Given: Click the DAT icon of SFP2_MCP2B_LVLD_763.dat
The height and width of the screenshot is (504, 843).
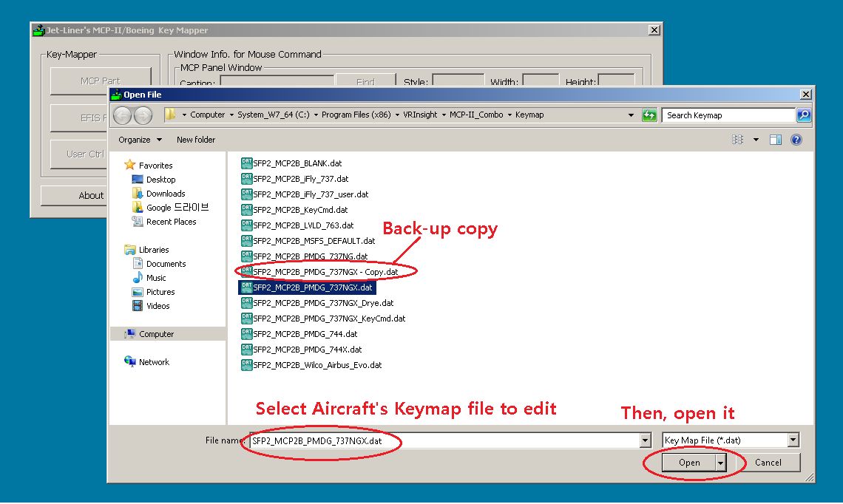Looking at the screenshot, I should tap(247, 225).
